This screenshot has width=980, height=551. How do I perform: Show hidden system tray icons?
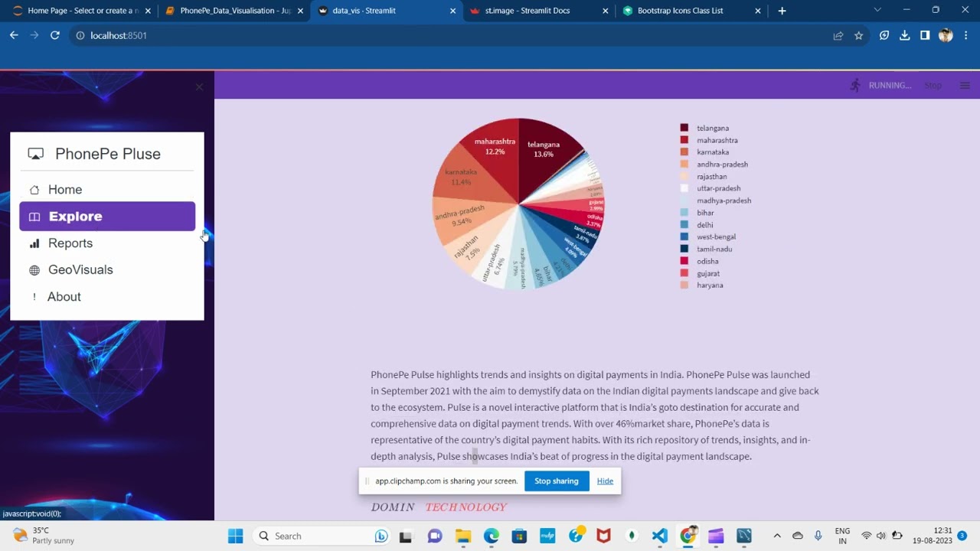[x=777, y=536]
